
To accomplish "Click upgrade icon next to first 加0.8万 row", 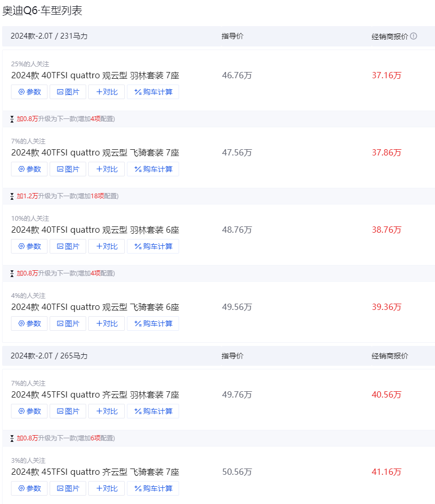I will pyautogui.click(x=12, y=119).
